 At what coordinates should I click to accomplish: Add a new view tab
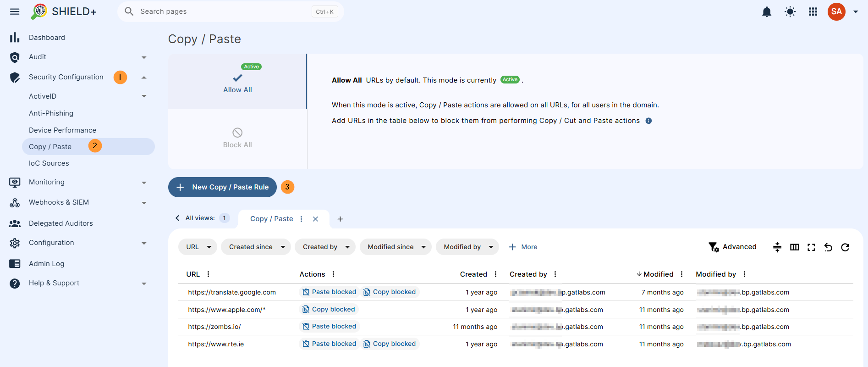click(x=340, y=219)
